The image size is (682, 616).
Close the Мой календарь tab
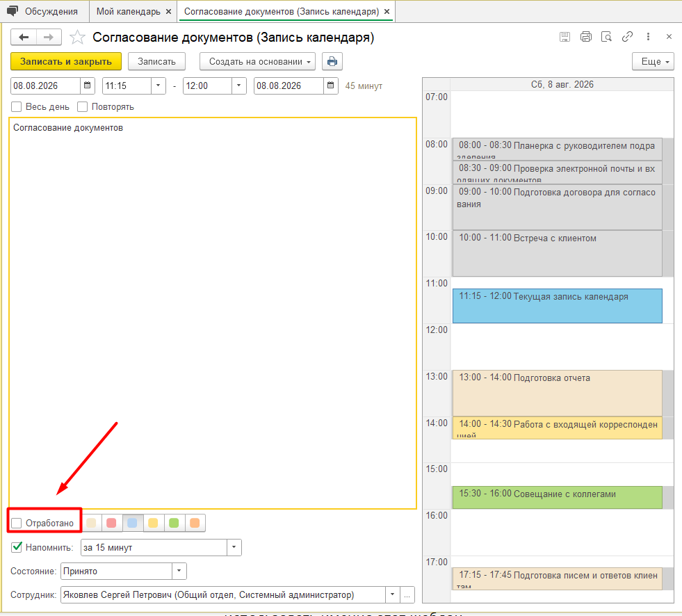(x=169, y=12)
